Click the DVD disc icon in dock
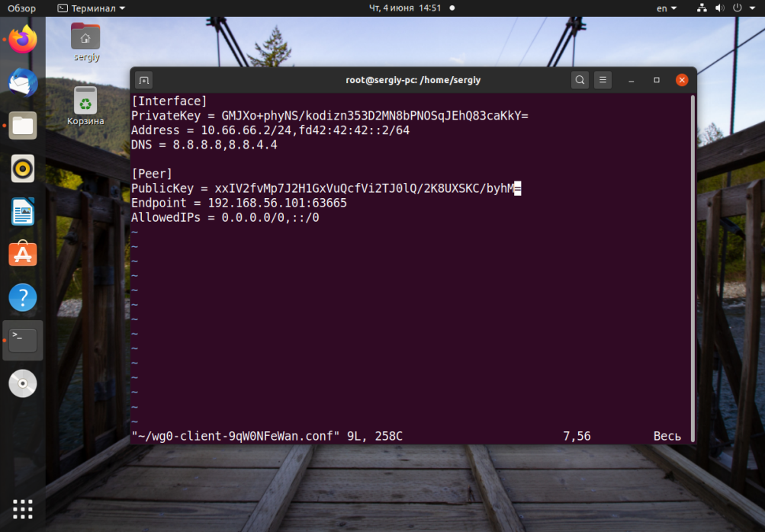765x532 pixels. point(22,383)
